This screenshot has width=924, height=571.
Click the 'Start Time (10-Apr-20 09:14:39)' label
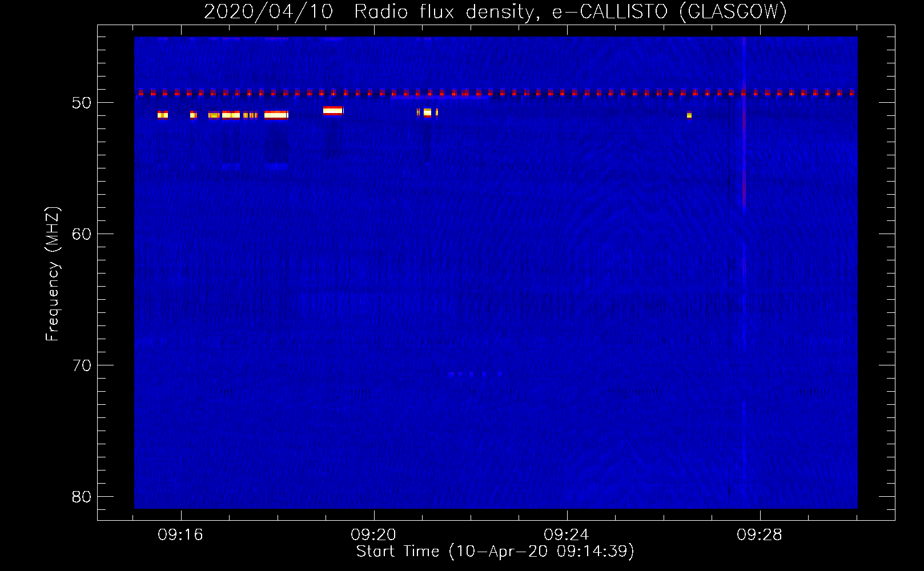(x=495, y=552)
